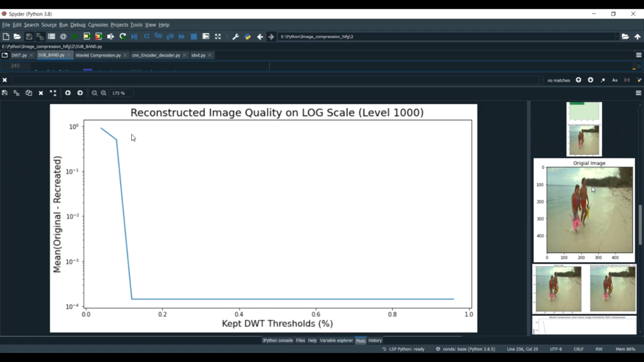Show the previous plot

point(68,93)
